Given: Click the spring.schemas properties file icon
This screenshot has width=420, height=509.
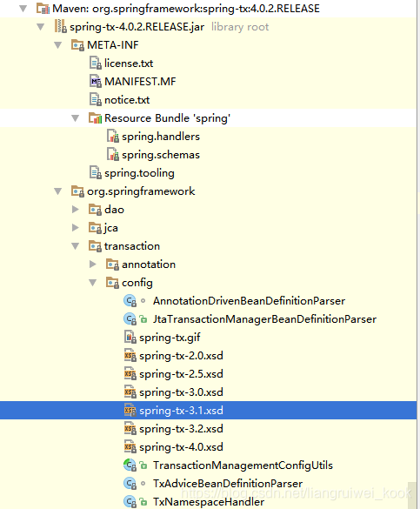Looking at the screenshot, I should tap(113, 155).
